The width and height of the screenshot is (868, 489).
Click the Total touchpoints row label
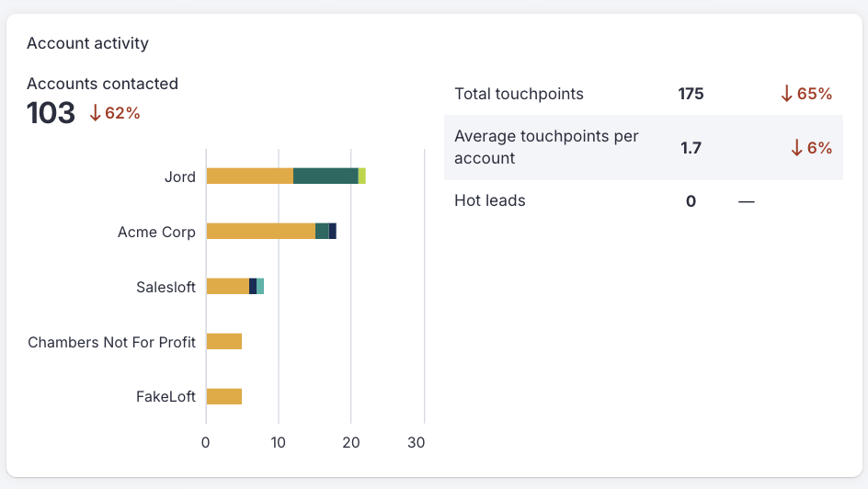[x=519, y=94]
